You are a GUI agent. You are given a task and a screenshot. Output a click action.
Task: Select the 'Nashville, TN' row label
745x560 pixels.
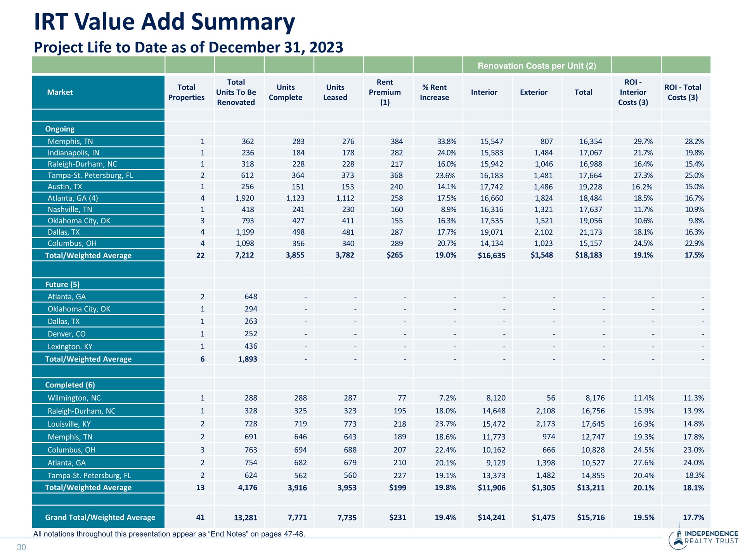click(70, 209)
